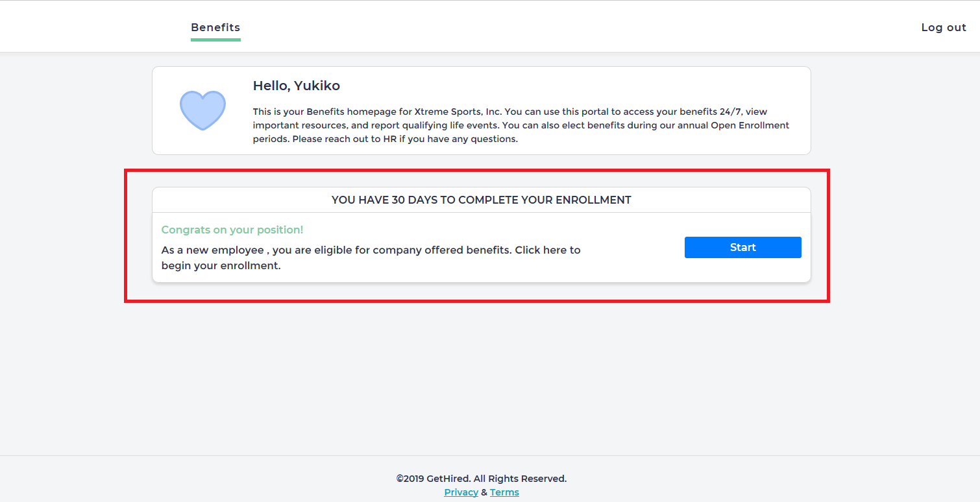Click the "Hello, Yukiko" heading

[x=296, y=86]
